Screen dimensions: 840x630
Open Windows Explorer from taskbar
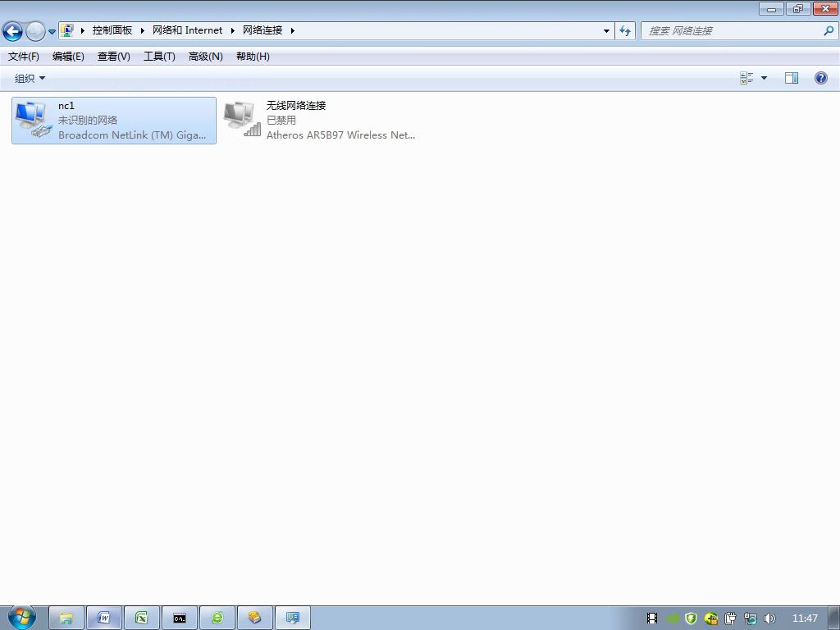pos(66,619)
